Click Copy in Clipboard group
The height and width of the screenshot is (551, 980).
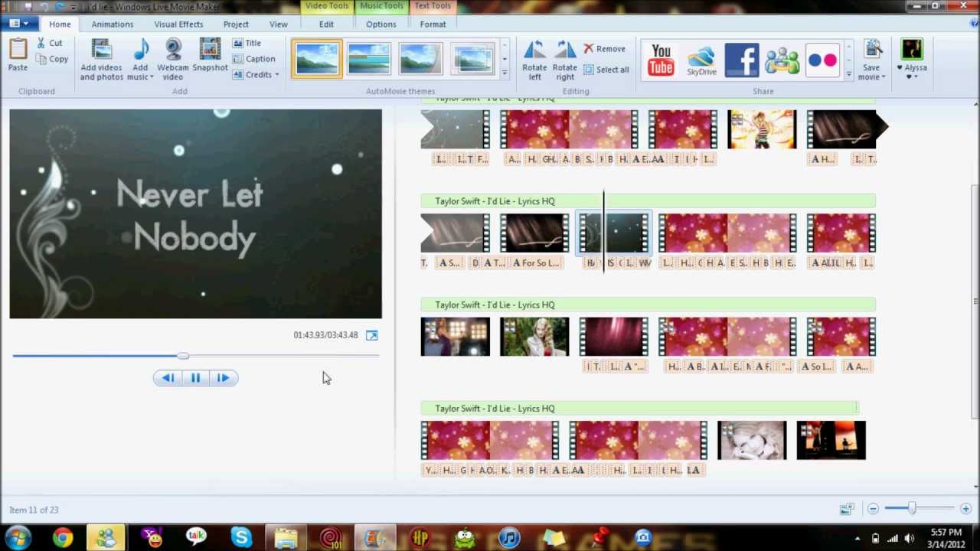[x=52, y=59]
